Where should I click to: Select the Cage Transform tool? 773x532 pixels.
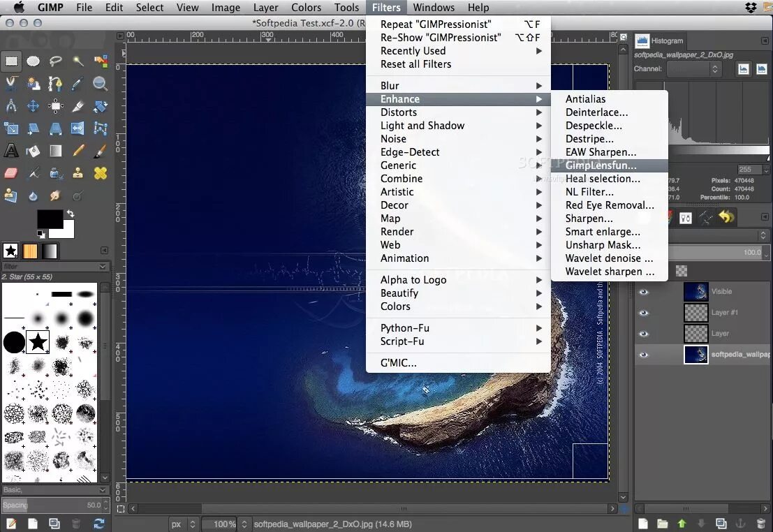pos(101,128)
